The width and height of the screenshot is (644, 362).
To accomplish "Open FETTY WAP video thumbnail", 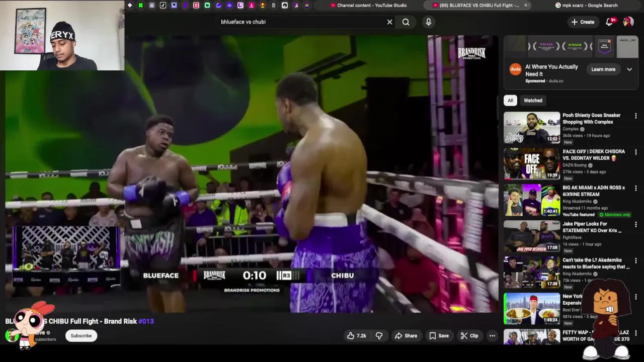I will [x=532, y=337].
